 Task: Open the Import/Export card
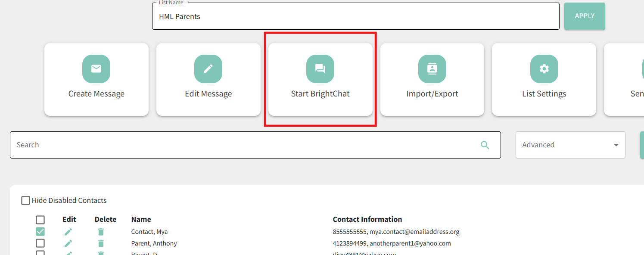(x=432, y=79)
